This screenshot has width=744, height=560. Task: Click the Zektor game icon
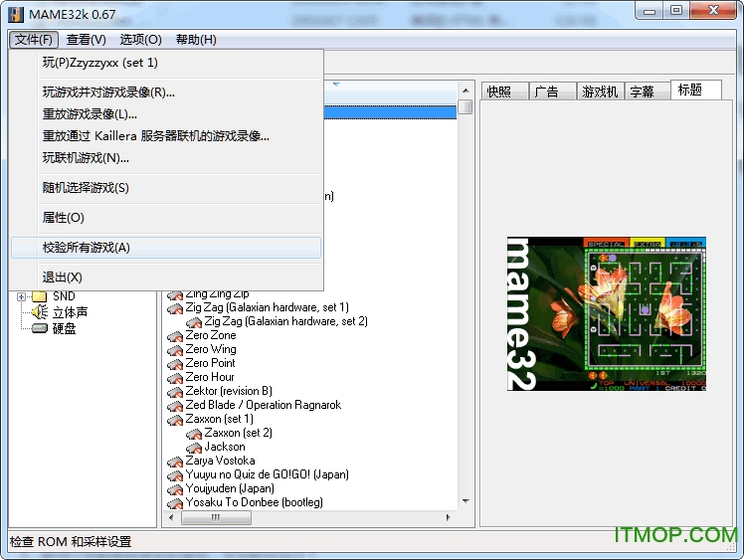(x=175, y=392)
